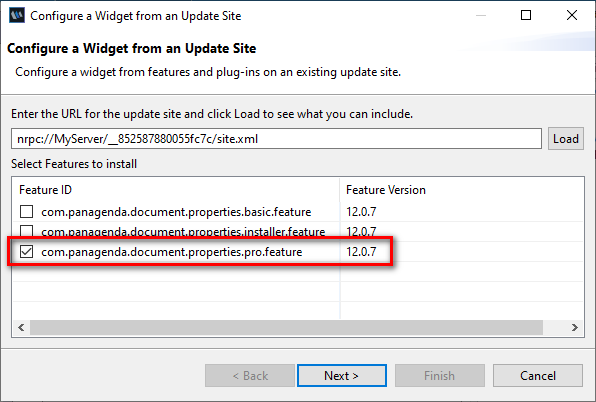Click the Cancel button

click(x=537, y=375)
